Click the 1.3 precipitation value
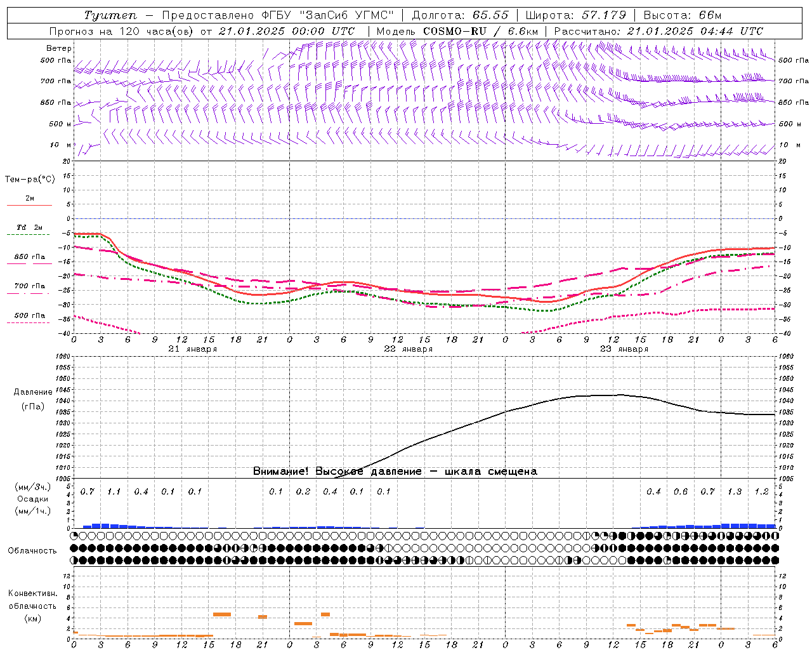This screenshot has height=650, width=812. click(x=735, y=492)
